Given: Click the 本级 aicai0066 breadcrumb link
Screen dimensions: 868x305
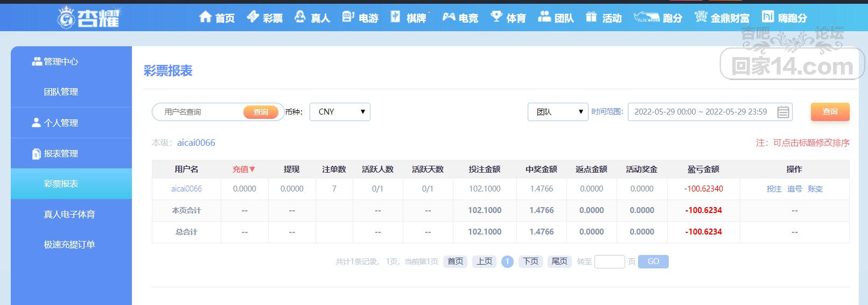Looking at the screenshot, I should (196, 143).
